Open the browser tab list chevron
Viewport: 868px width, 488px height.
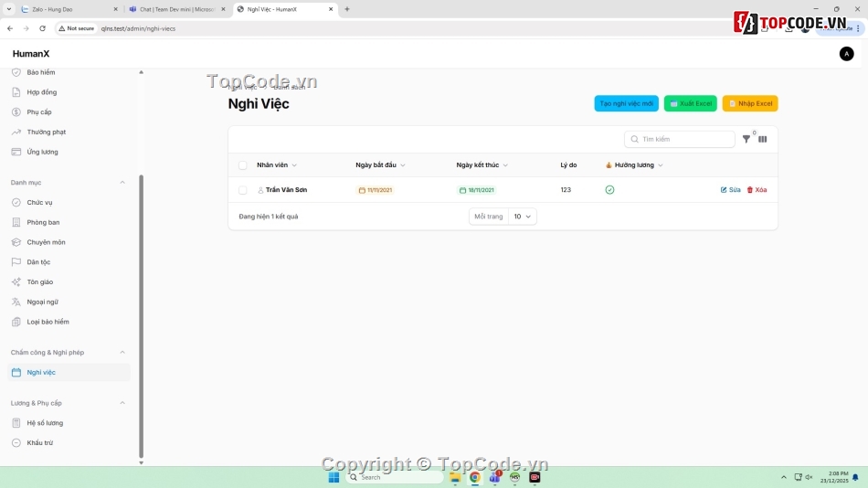point(9,9)
